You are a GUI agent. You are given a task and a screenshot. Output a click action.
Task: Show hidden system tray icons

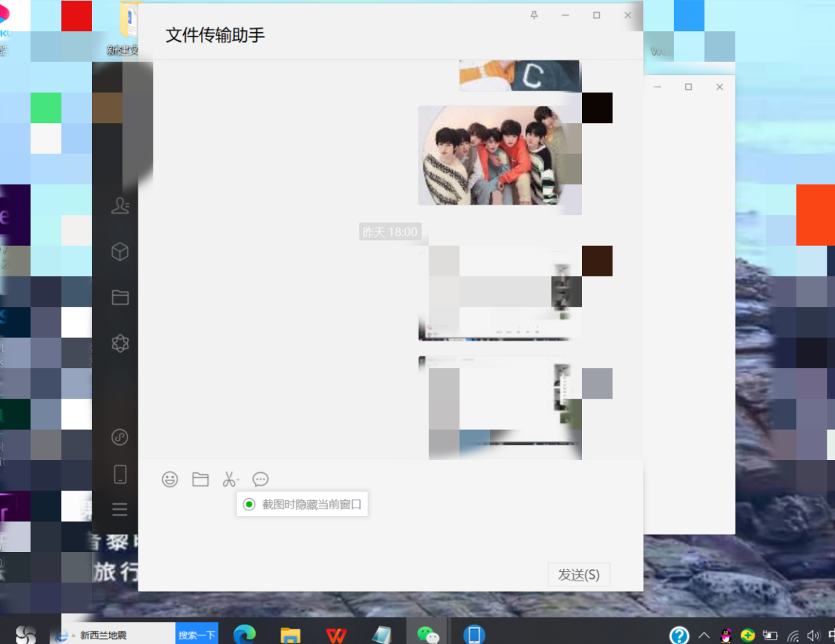click(x=704, y=634)
